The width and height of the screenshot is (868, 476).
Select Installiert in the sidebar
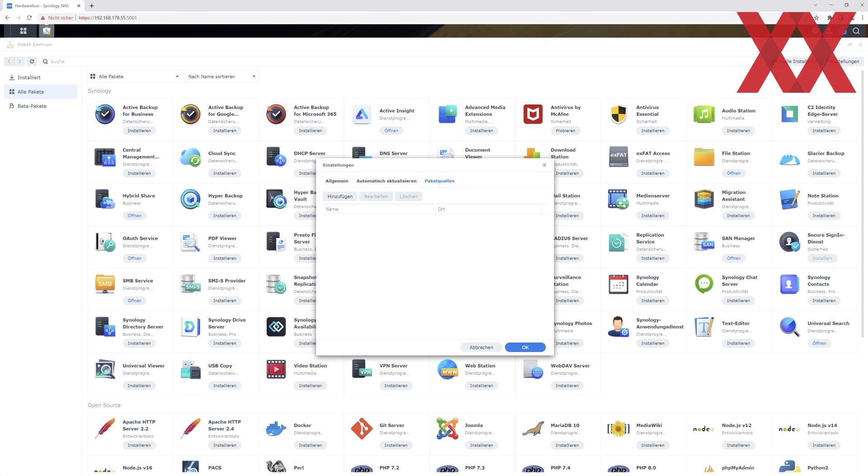tap(41, 78)
